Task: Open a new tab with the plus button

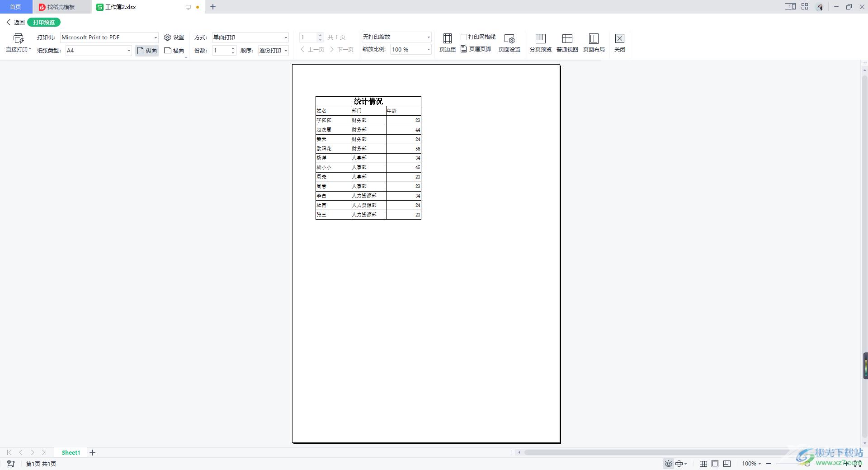Action: 213,7
